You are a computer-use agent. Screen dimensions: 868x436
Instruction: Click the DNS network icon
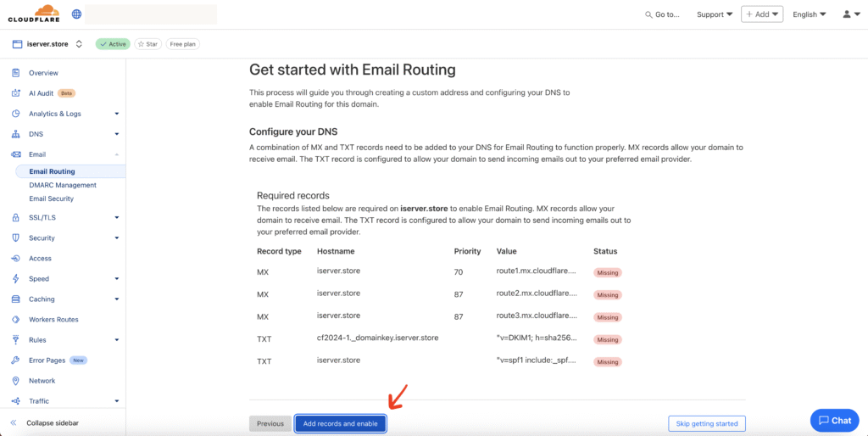(16, 134)
